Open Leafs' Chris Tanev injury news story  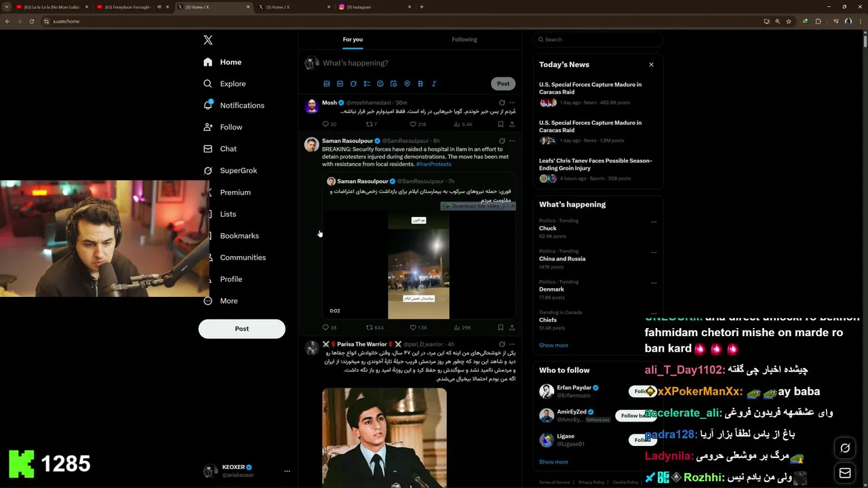pos(597,169)
